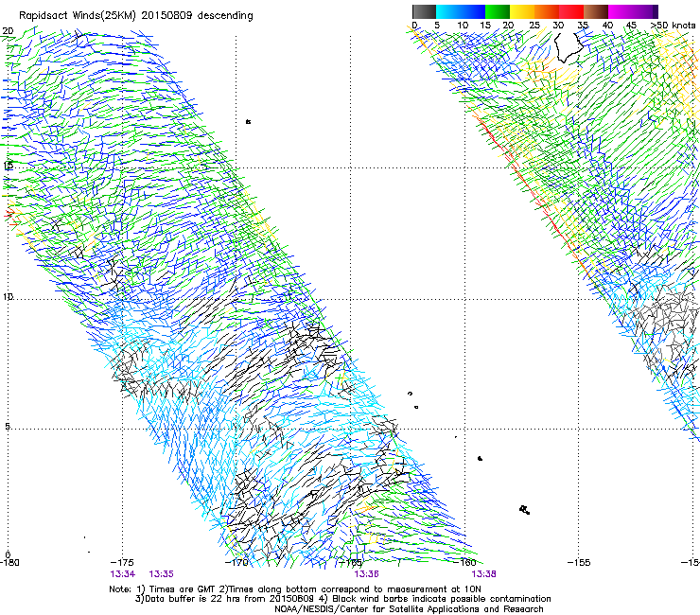Click the legend label '40'
The image size is (700, 615).
[607, 26]
